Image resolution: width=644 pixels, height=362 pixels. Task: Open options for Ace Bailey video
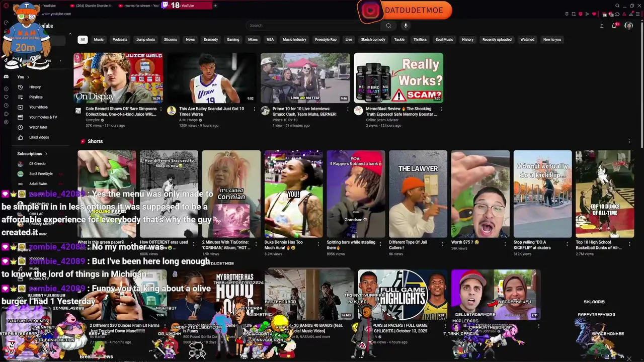(255, 109)
